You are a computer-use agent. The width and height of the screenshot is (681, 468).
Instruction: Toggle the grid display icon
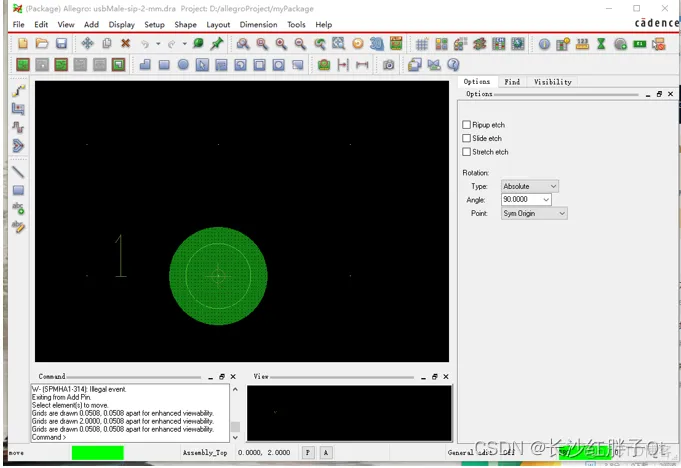pos(422,44)
